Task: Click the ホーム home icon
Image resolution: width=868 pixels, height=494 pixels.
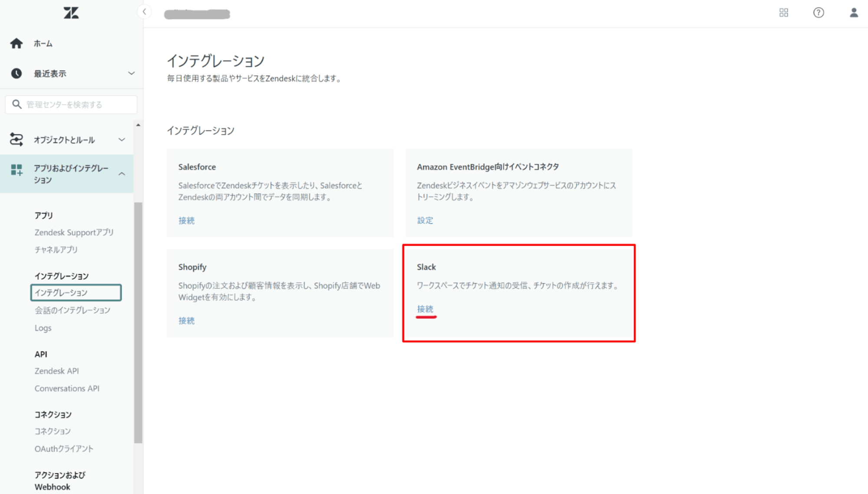Action: point(16,43)
